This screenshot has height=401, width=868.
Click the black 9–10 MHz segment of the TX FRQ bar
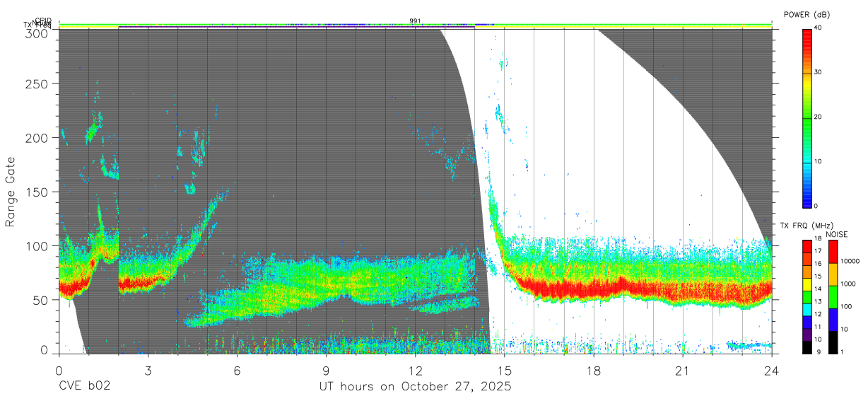[807, 347]
